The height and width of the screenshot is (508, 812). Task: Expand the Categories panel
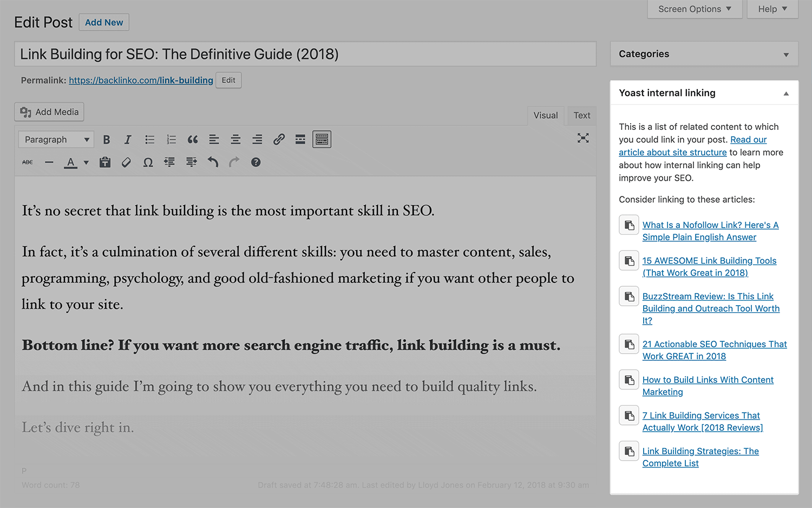click(x=786, y=55)
